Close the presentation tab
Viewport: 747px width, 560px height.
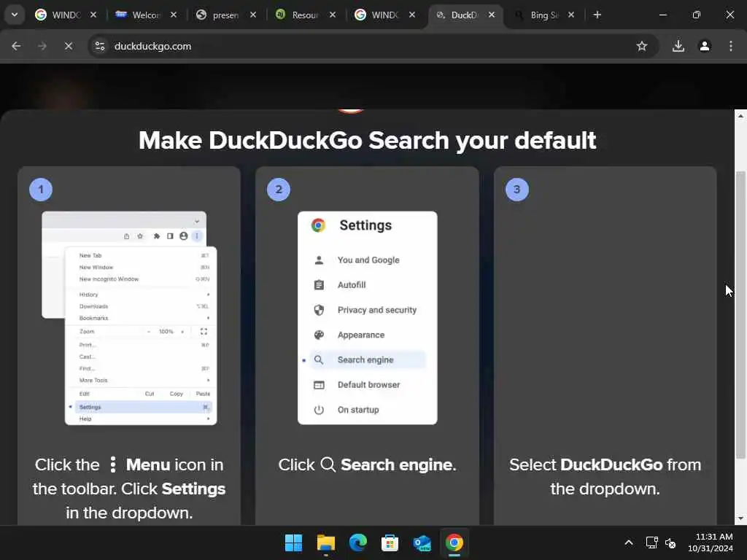click(253, 15)
